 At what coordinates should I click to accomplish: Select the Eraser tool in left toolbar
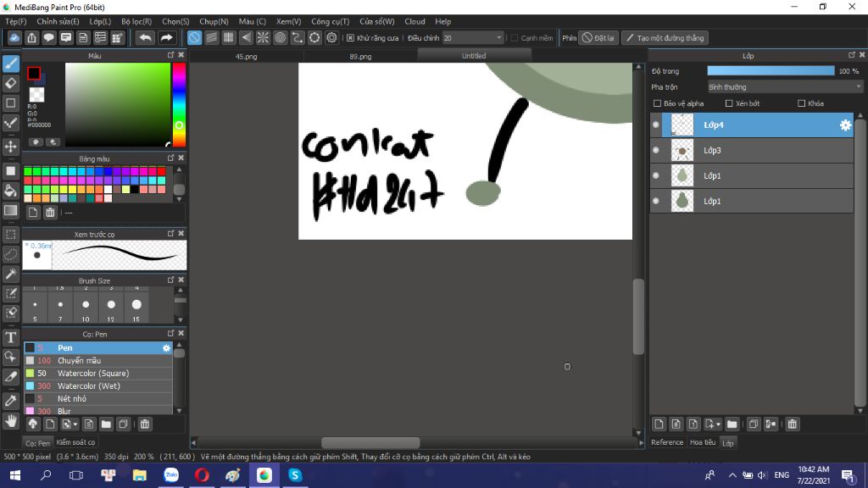(x=11, y=83)
